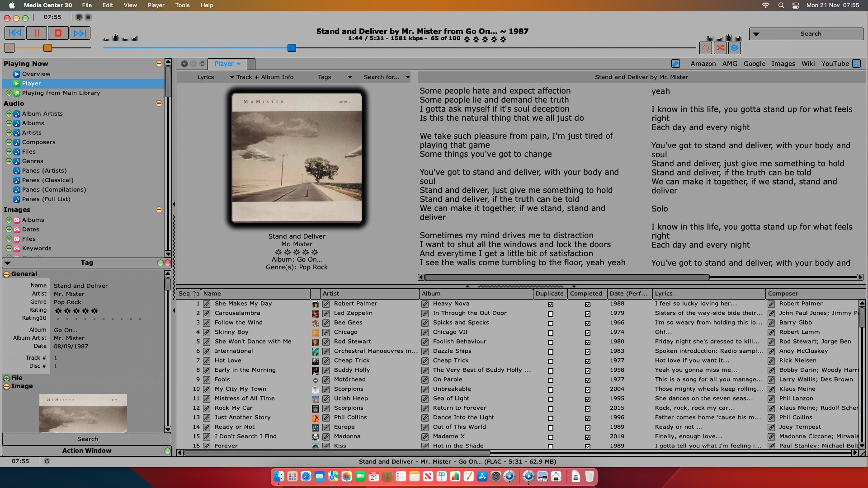Open the Google link
The height and width of the screenshot is (488, 868).
(x=755, y=64)
